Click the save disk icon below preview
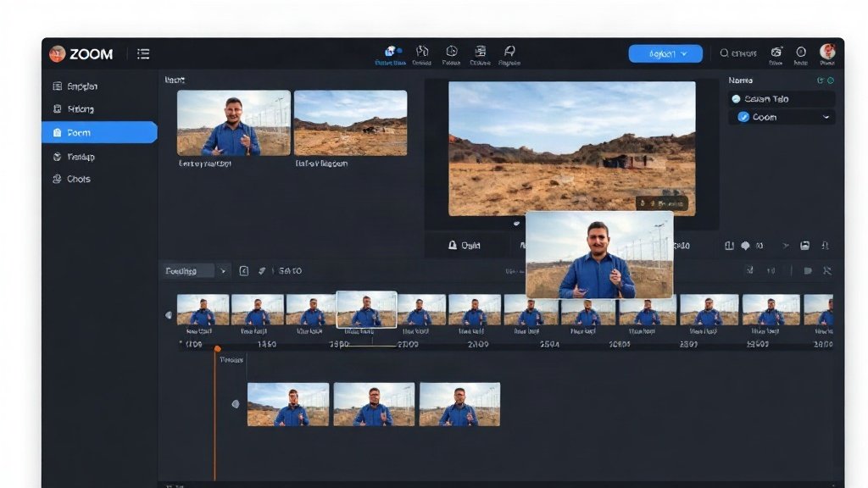 click(805, 246)
